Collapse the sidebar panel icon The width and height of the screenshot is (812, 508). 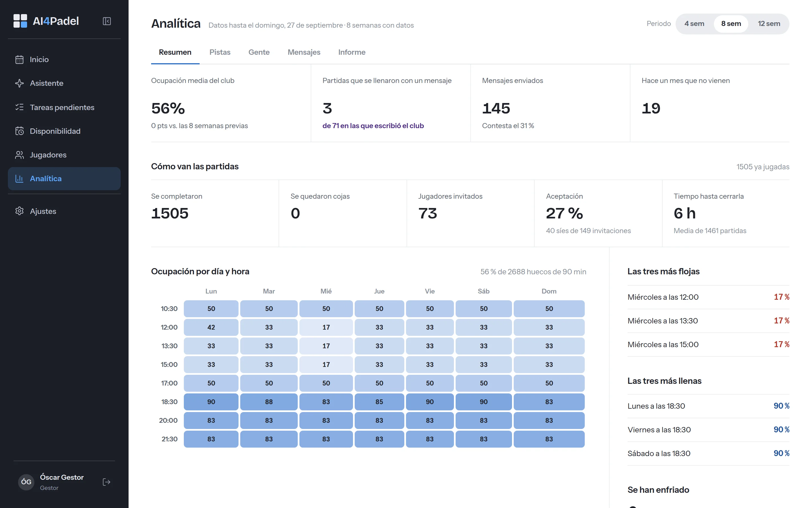tap(107, 21)
